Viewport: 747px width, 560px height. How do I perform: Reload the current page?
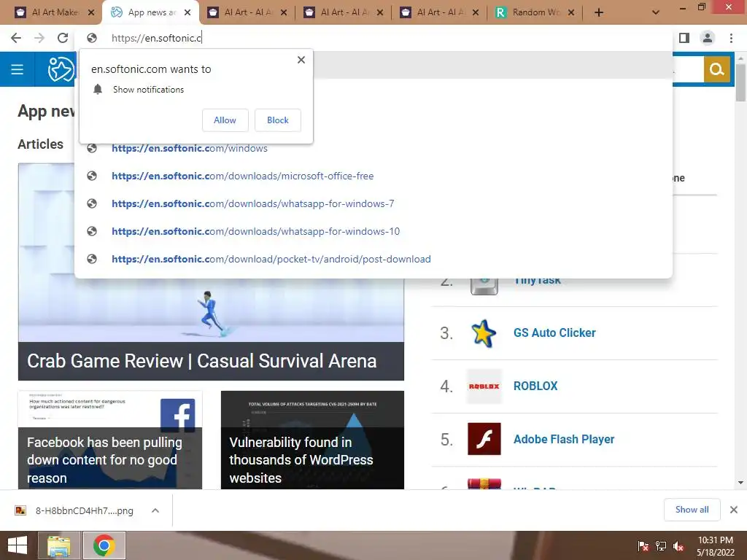click(x=63, y=38)
